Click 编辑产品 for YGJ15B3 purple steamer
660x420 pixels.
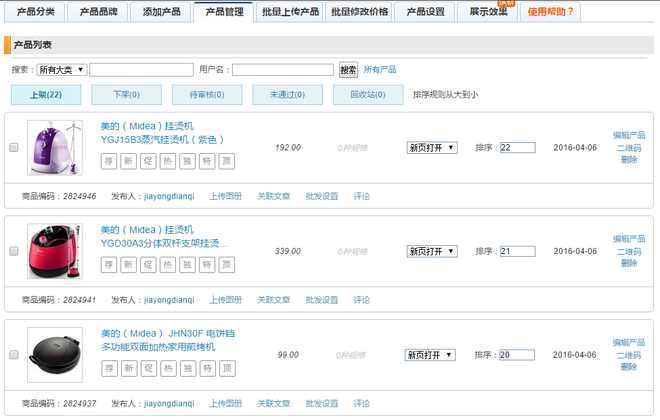coord(629,135)
